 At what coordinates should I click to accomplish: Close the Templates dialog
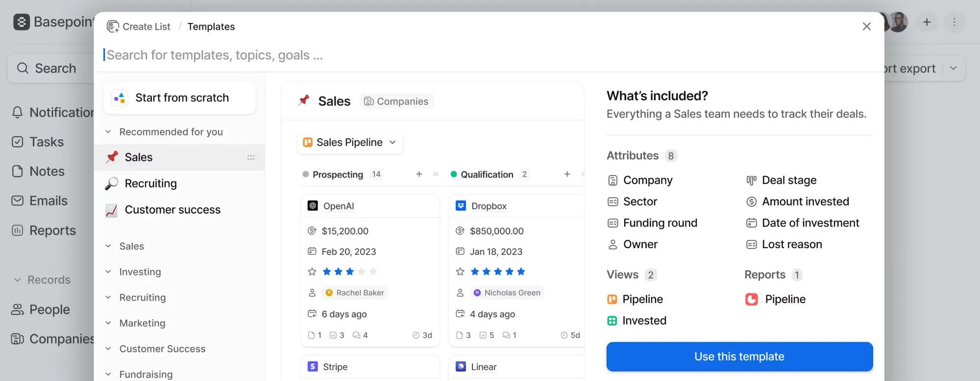click(x=866, y=26)
